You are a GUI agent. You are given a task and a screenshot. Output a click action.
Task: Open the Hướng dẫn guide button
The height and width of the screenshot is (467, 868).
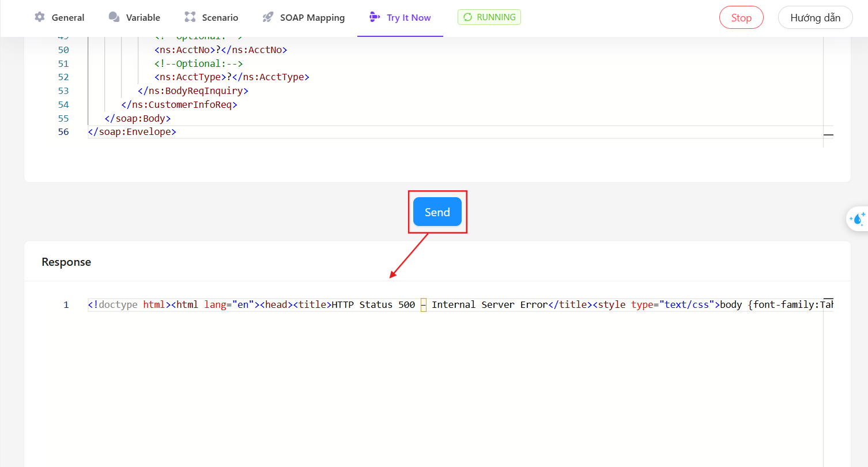click(816, 17)
